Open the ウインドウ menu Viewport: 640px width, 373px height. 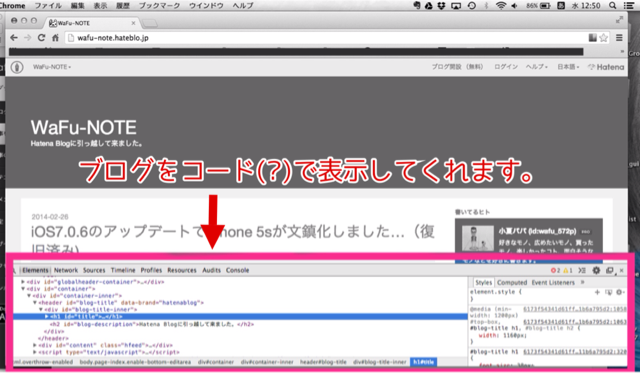[206, 5]
